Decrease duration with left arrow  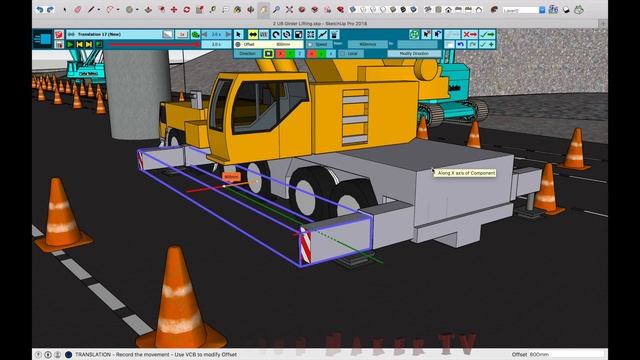pyautogui.click(x=205, y=34)
